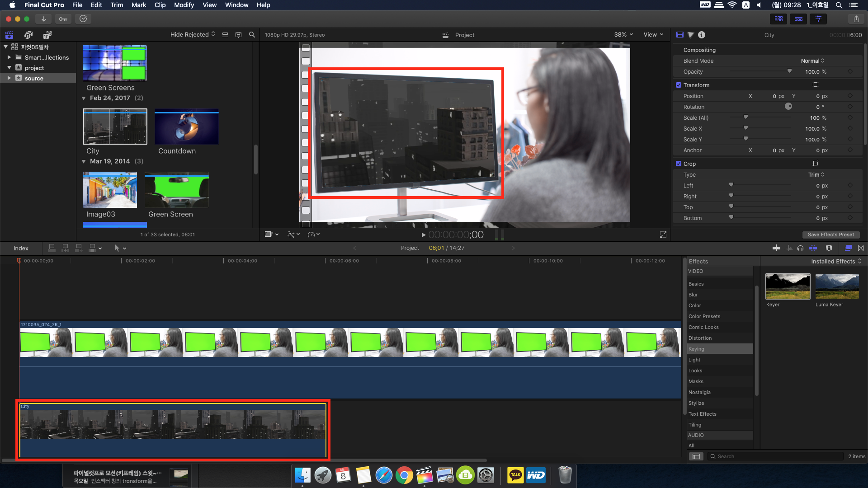Activate Crop onscreen controls icon
Screen dimensions: 868x488
coord(816,164)
